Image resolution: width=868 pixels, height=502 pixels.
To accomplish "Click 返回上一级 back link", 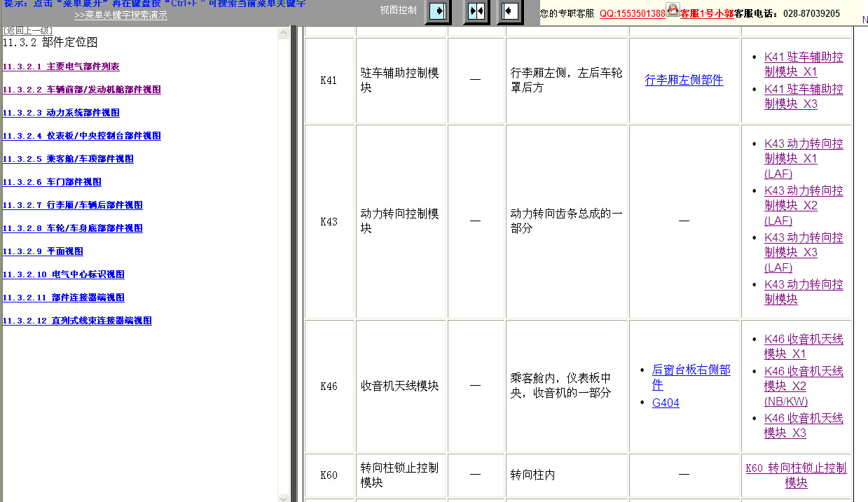I will point(27,30).
